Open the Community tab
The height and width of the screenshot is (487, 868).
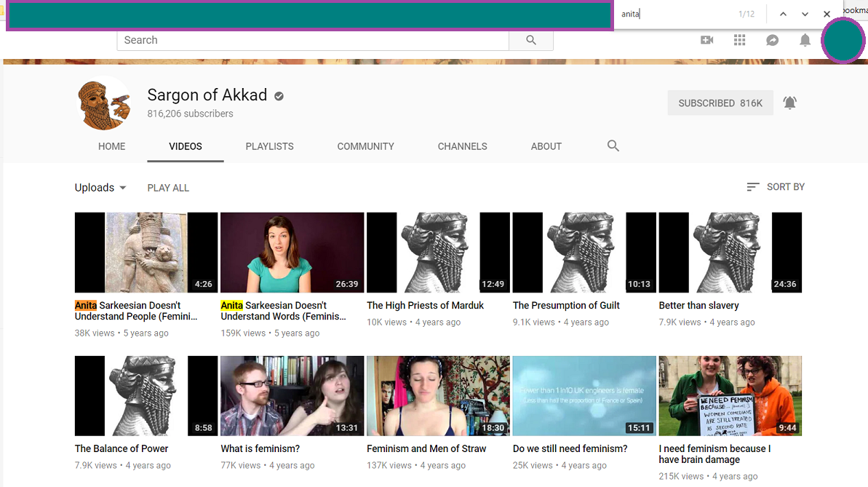point(366,146)
